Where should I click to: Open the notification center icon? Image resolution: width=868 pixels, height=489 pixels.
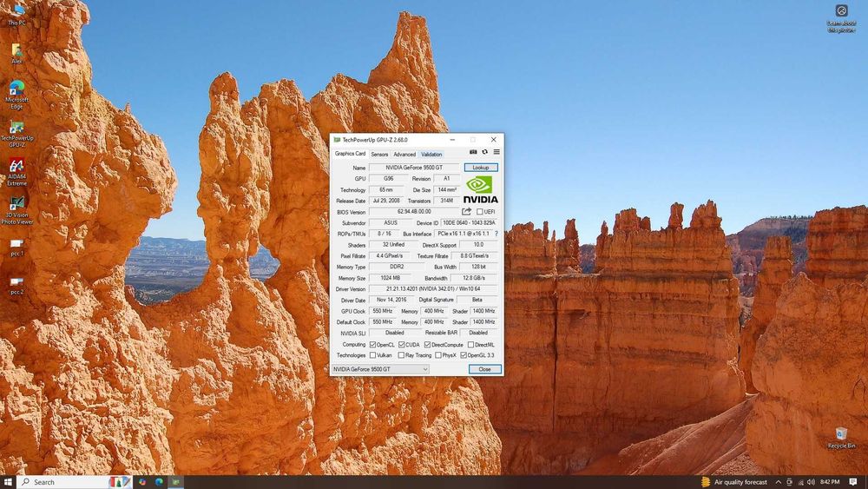(853, 482)
